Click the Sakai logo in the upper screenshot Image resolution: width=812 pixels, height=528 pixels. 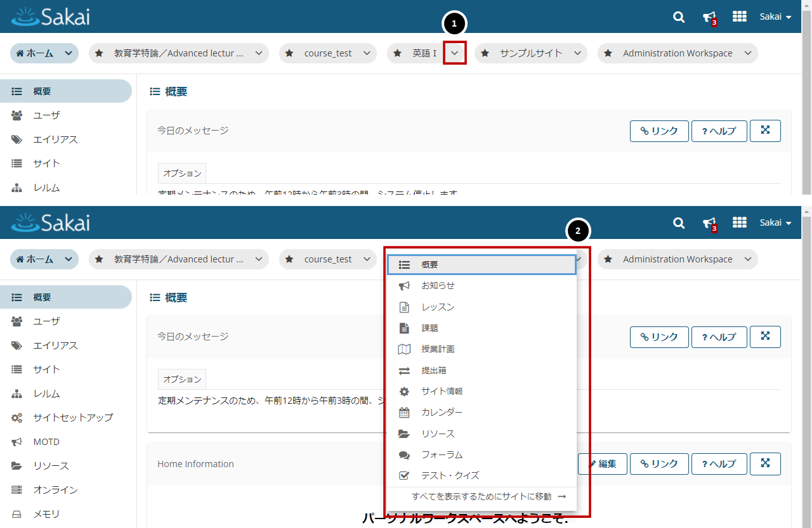[x=51, y=16]
